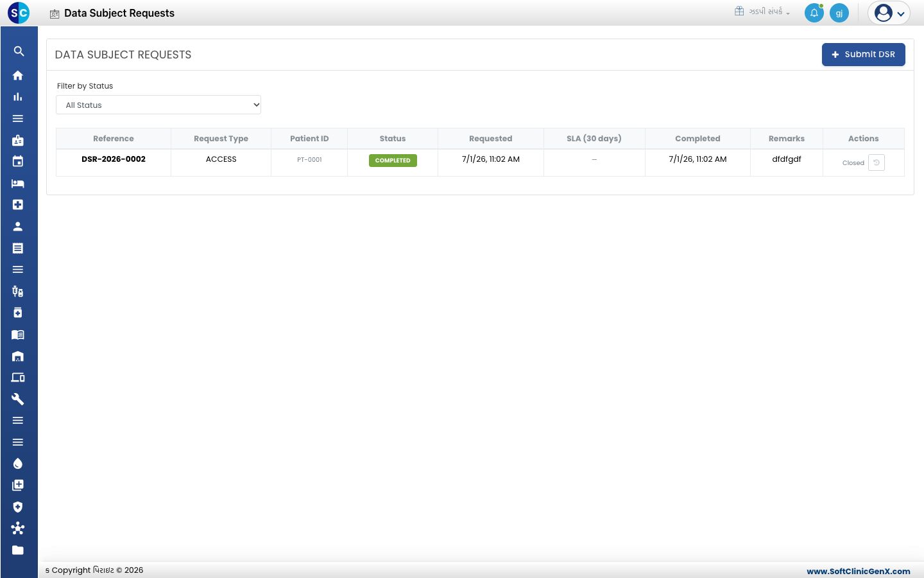
Task: Open the medical plus-box sidebar icon
Action: [18, 205]
